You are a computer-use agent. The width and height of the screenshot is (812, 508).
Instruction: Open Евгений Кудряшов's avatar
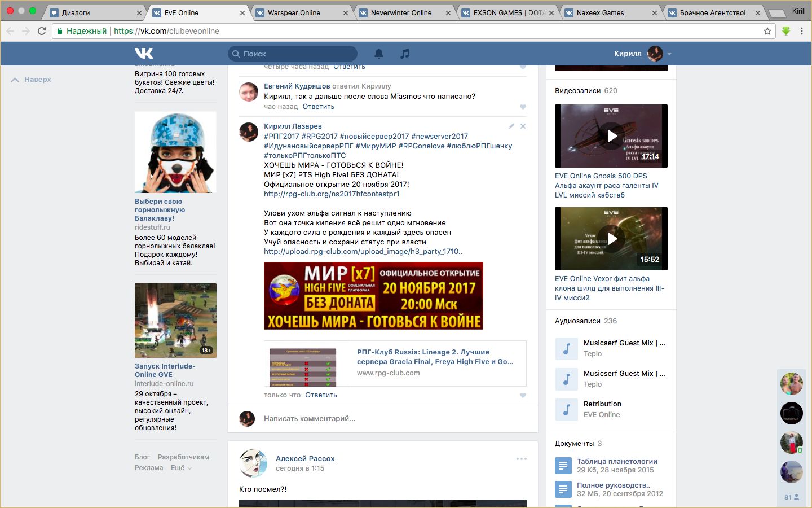[x=249, y=92]
